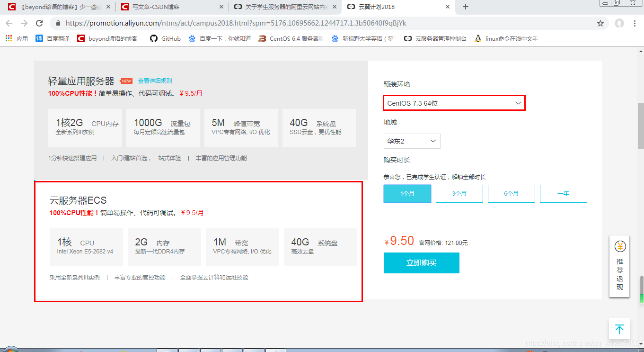This screenshot has height=352, width=644.
Task: Click the NEW badge beside 轻量应用服务器
Action: (x=126, y=81)
